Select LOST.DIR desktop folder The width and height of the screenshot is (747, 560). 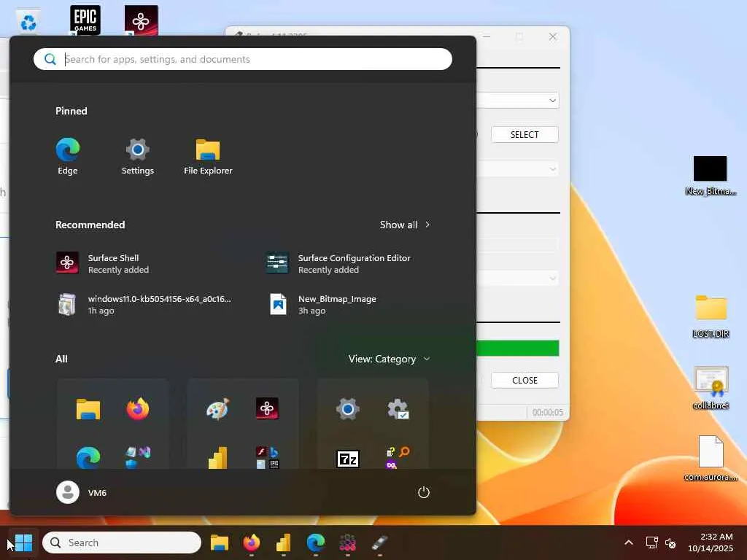(x=711, y=316)
